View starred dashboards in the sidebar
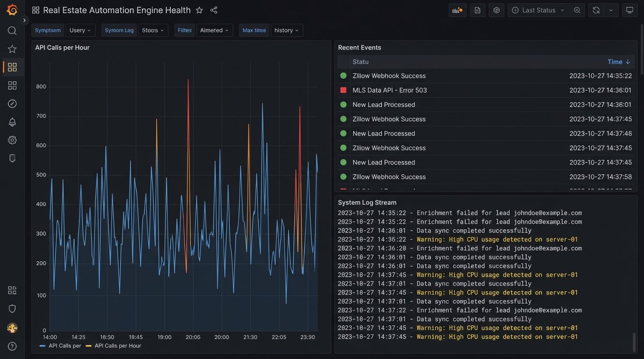 12,49
